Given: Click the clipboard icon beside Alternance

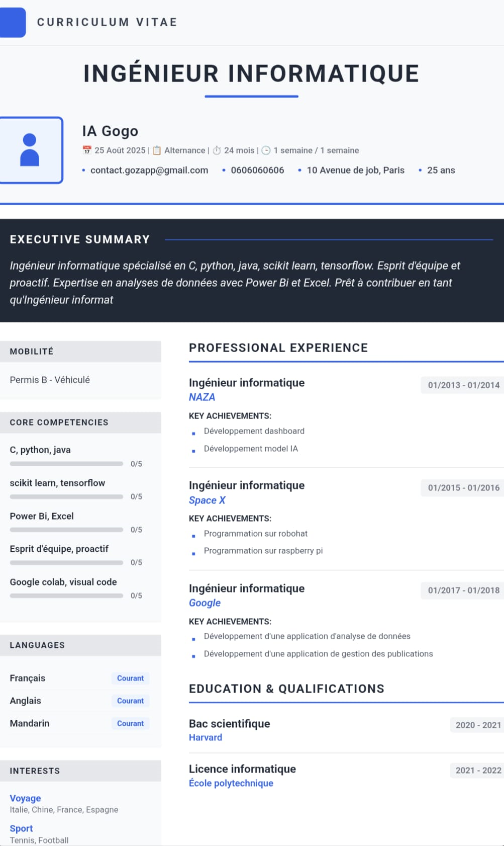Looking at the screenshot, I should [157, 150].
